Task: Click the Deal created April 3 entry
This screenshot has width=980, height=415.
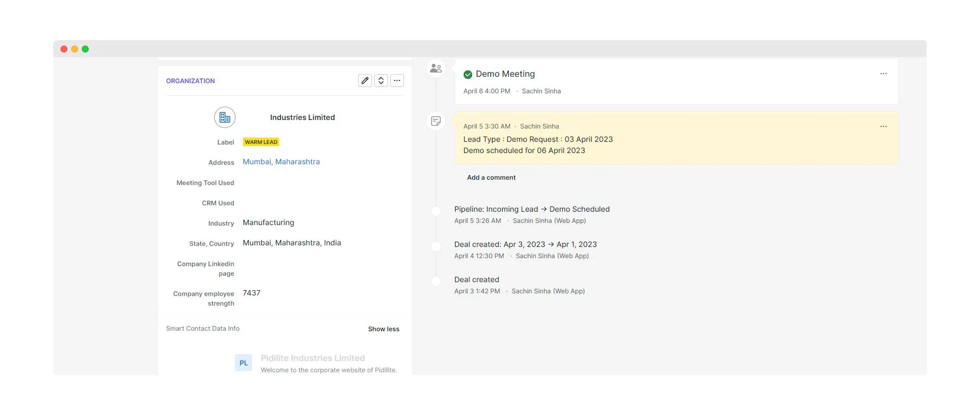Action: 476,280
